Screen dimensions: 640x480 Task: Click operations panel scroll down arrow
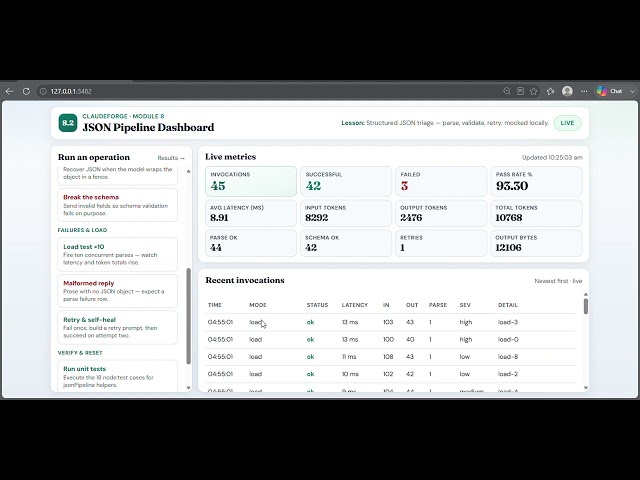(189, 387)
